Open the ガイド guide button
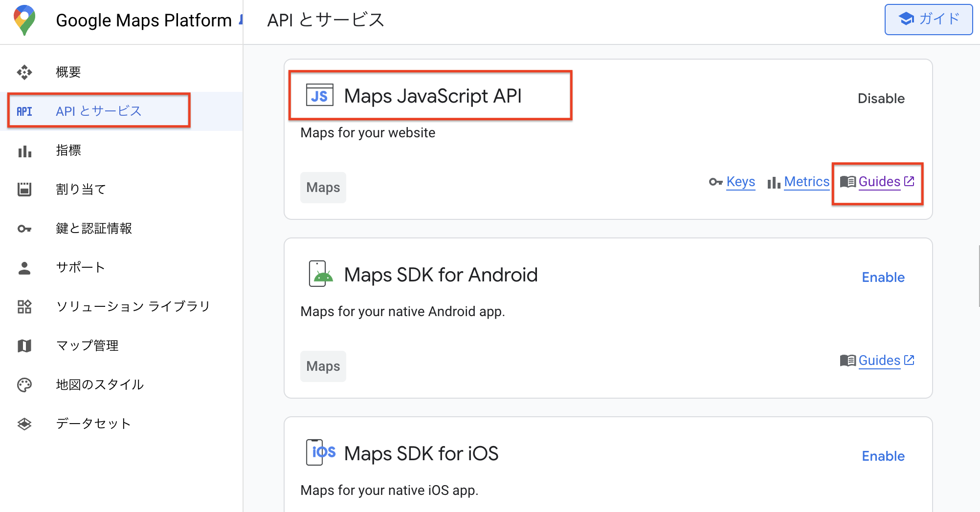Screen dimensions: 980x512 point(929,20)
